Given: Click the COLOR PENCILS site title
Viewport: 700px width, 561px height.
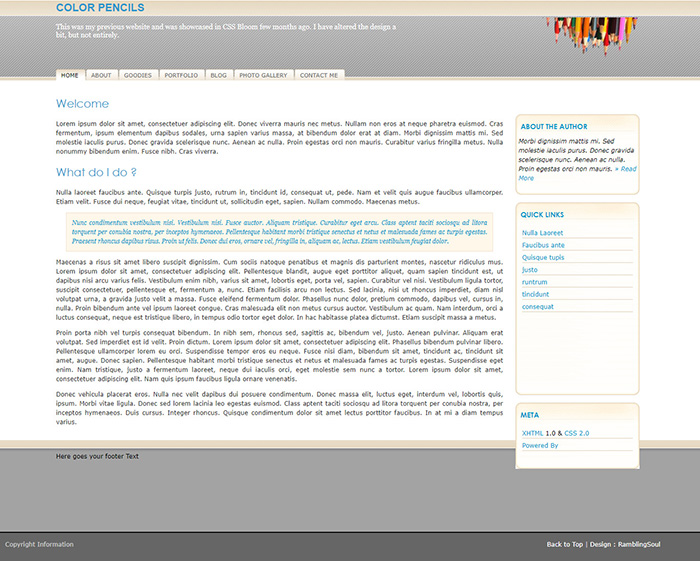Looking at the screenshot, I should pyautogui.click(x=100, y=8).
